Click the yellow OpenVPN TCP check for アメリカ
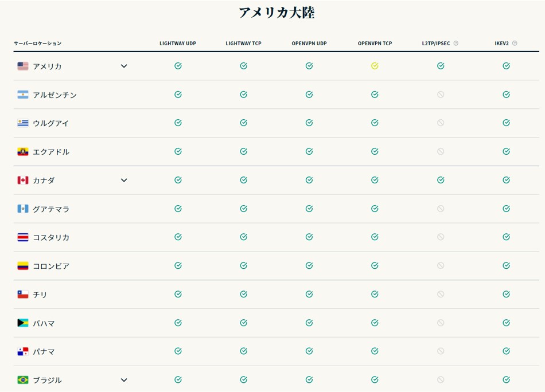This screenshot has height=392, width=545. point(375,66)
